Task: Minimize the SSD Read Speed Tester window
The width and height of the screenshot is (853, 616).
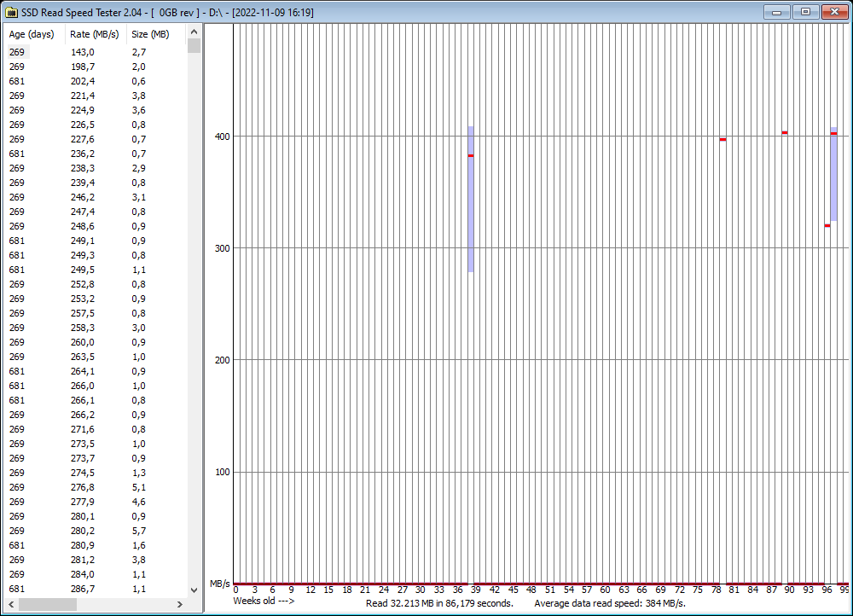Action: pos(776,11)
